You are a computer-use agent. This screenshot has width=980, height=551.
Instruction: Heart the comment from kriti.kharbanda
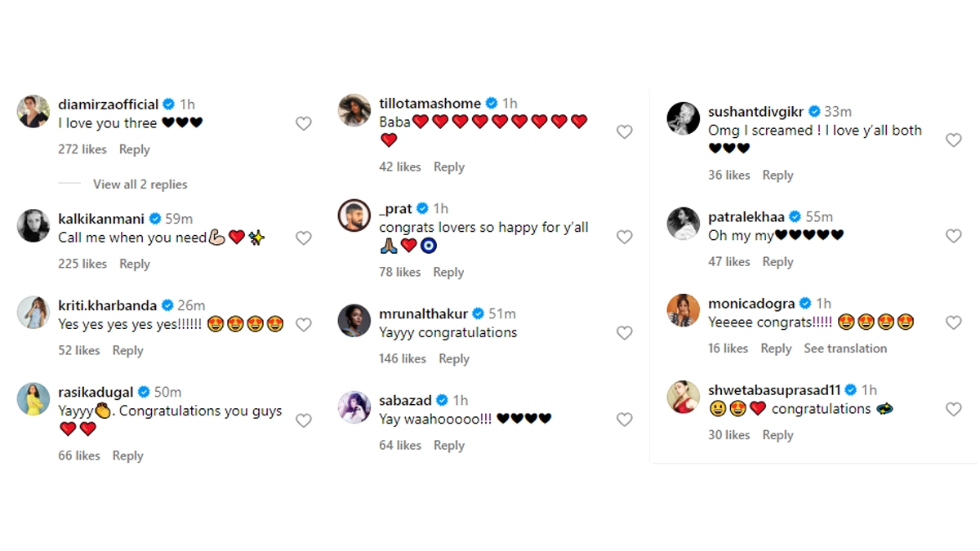coord(303,325)
